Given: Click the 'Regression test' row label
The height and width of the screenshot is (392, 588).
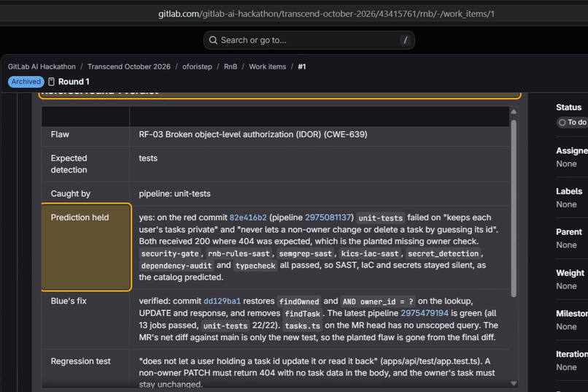Looking at the screenshot, I should pos(81,361).
